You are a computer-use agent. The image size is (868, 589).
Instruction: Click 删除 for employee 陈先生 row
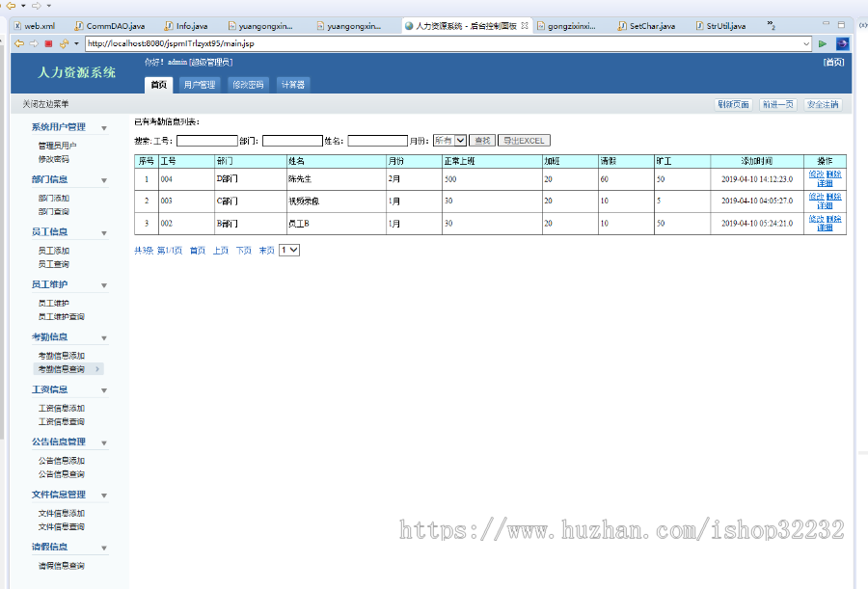click(x=833, y=174)
